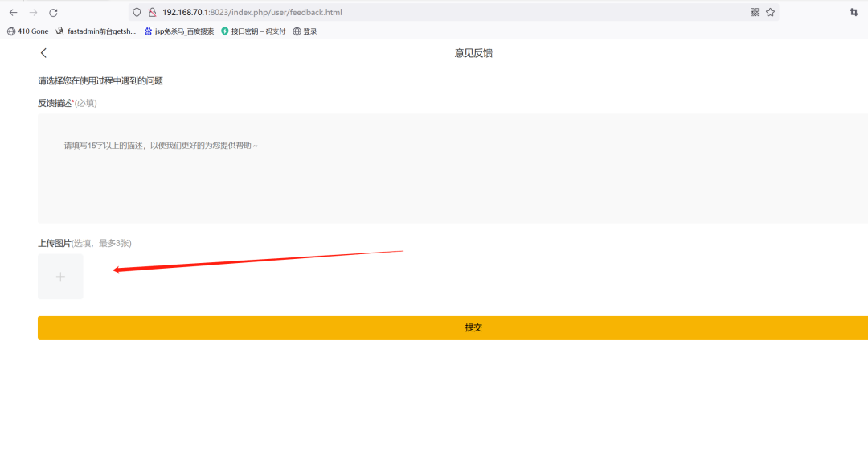Screen dimensions: 868x461
Task: Click the 反馈描述 label
Action: pos(55,103)
